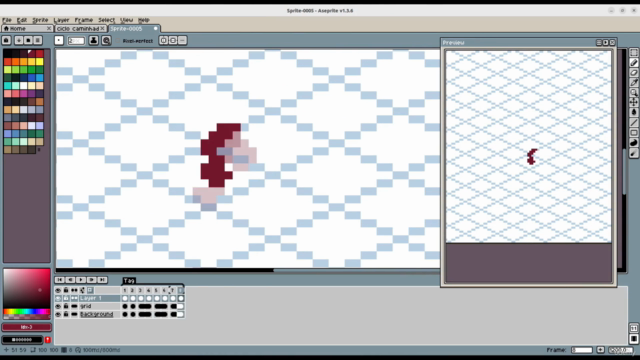Select the grid layer name
This screenshot has height=360, width=640.
(x=86, y=306)
